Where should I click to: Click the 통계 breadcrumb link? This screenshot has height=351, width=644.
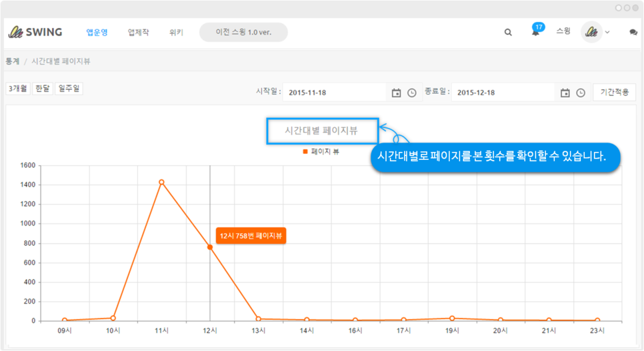click(x=12, y=61)
